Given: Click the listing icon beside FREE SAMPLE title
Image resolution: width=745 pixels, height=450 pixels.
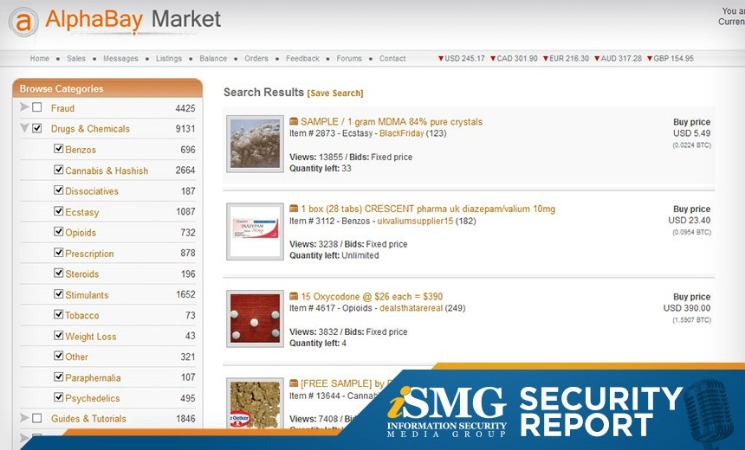Looking at the screenshot, I should pyautogui.click(x=294, y=383).
